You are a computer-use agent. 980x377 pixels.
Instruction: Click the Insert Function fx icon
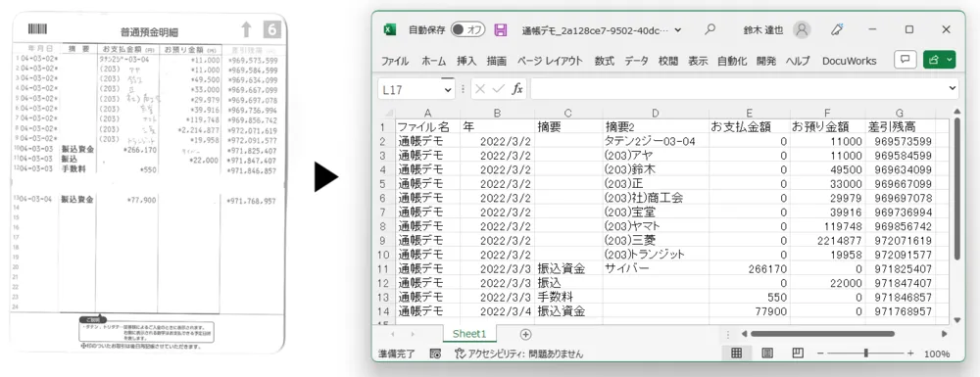517,89
